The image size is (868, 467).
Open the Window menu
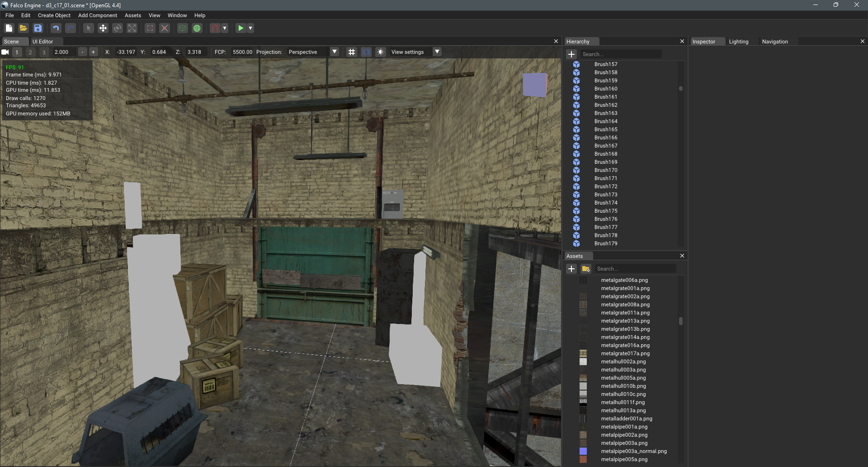177,15
